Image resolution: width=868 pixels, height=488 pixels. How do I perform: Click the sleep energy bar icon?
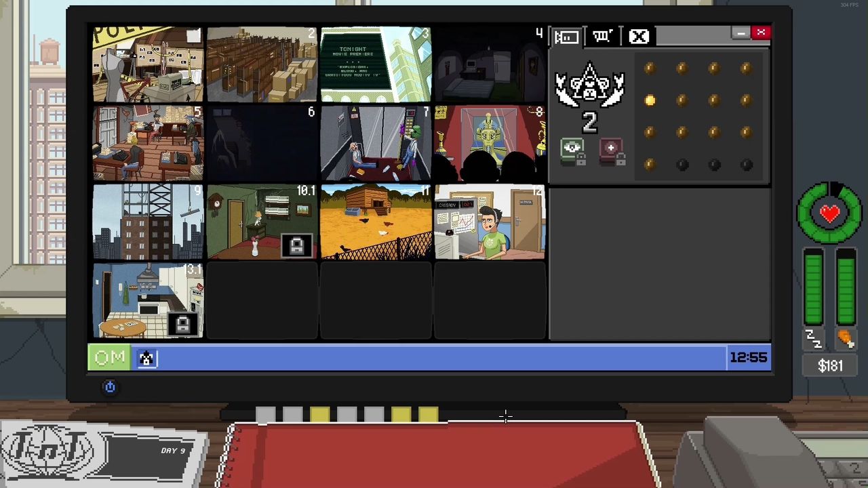click(813, 339)
